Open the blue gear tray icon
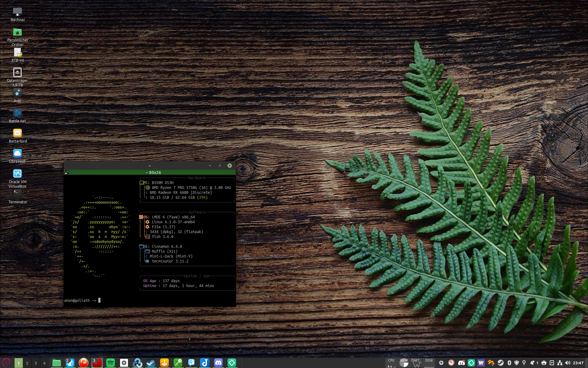 pyautogui.click(x=441, y=363)
